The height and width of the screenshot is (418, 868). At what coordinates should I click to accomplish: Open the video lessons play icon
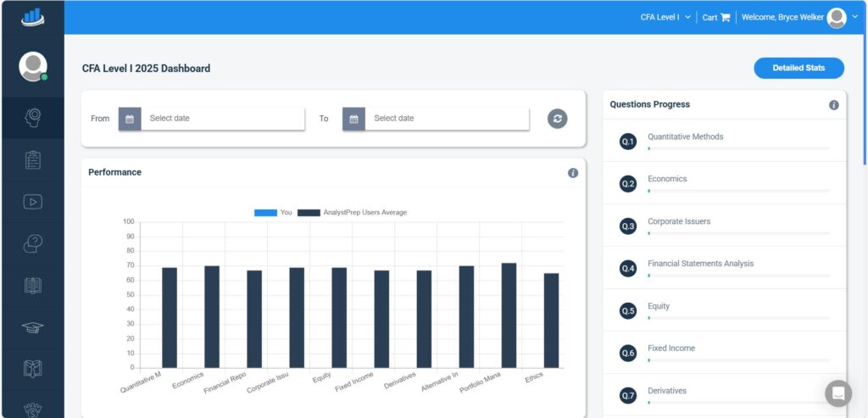pyautogui.click(x=33, y=202)
